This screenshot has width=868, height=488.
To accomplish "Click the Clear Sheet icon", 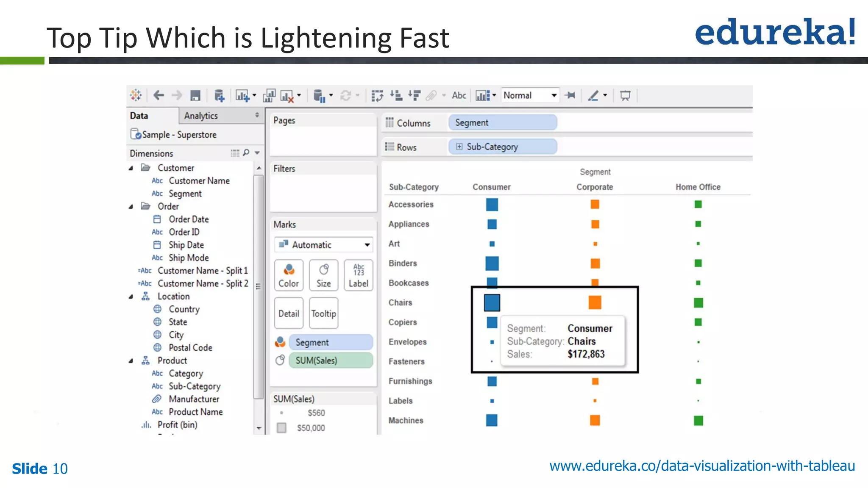I will [287, 96].
